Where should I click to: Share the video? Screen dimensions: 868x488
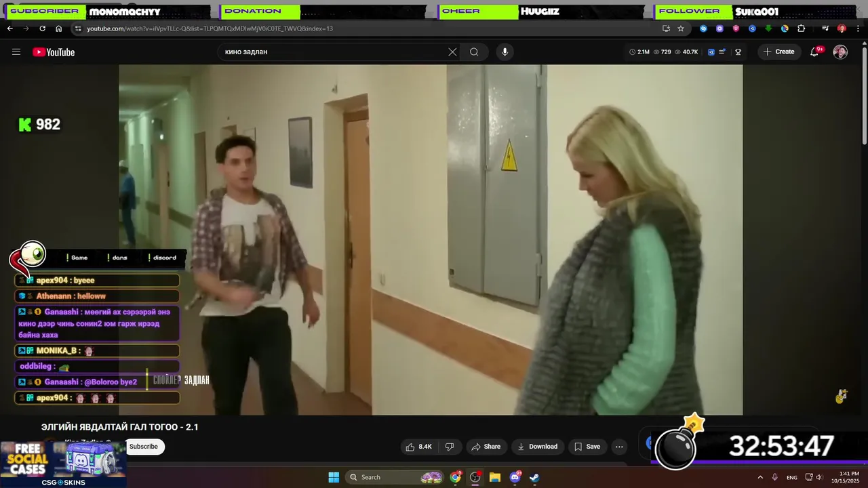click(486, 447)
